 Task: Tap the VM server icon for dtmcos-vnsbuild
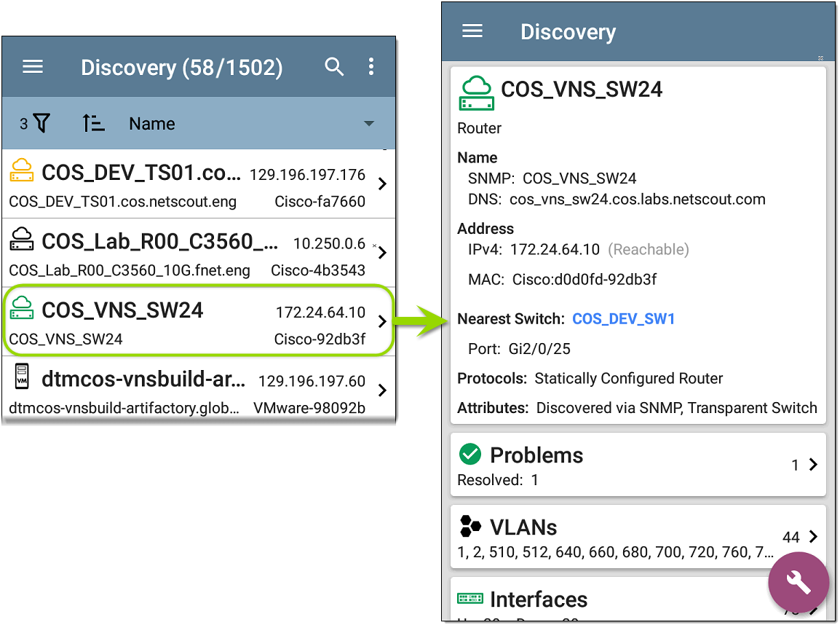[21, 376]
